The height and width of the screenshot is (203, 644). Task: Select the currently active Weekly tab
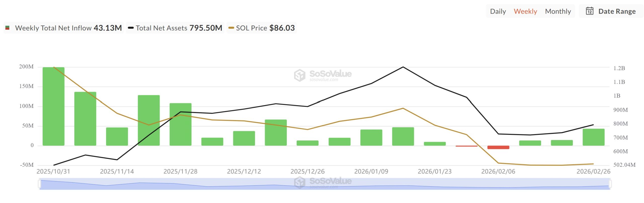[x=525, y=11]
